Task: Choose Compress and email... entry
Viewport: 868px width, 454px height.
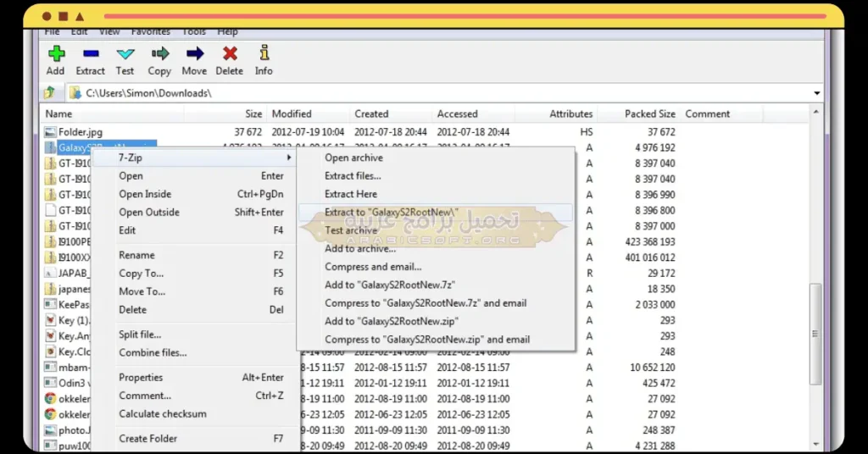Action: (x=436, y=267)
